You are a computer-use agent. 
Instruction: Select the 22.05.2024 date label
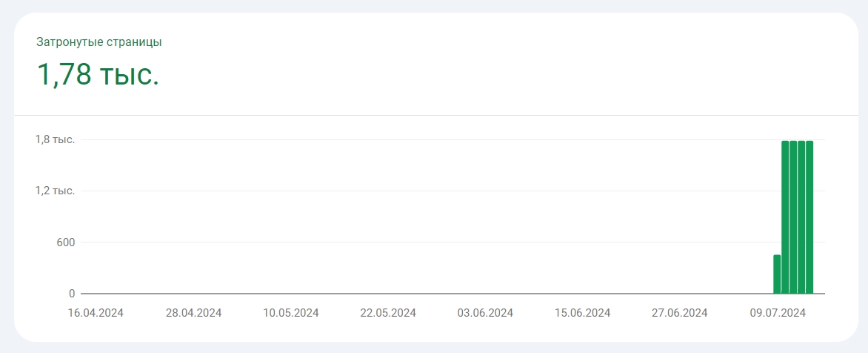click(x=388, y=313)
